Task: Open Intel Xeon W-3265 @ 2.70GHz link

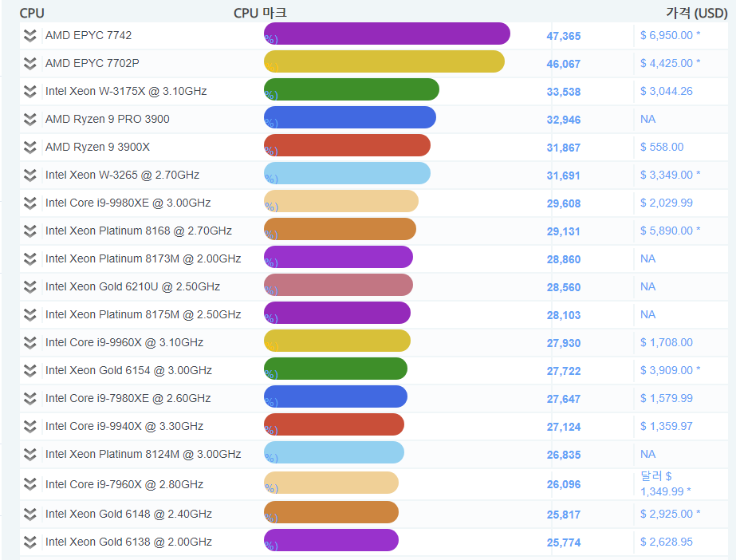Action: tap(122, 175)
